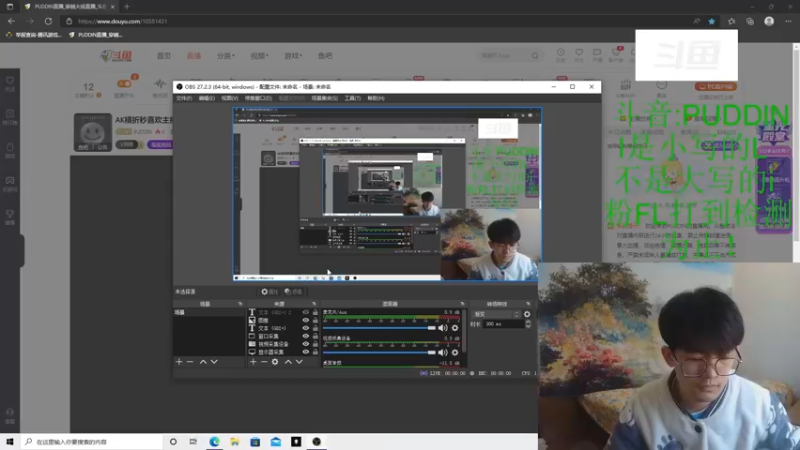Image resolution: width=800 pixels, height=450 pixels.
Task: Open the 文件(F) menu in OBS
Action: point(184,98)
